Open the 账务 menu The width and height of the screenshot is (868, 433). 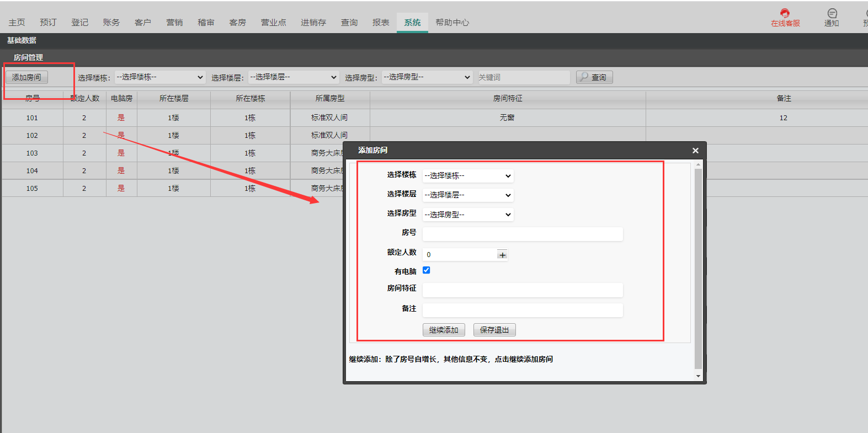click(x=111, y=23)
